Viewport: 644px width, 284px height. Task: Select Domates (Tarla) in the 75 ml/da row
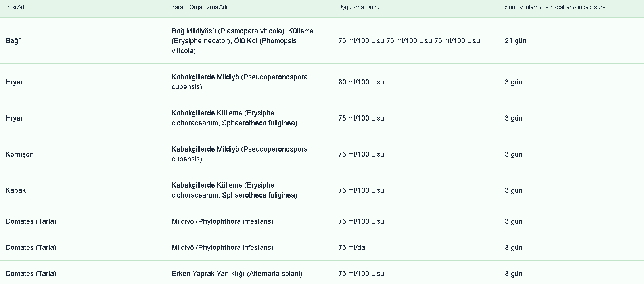31,248
